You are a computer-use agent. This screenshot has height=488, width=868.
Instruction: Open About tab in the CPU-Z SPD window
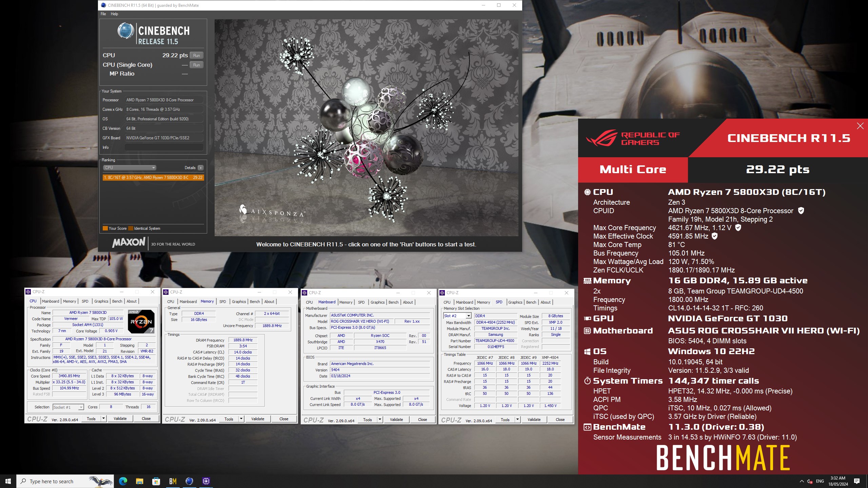coord(546,302)
